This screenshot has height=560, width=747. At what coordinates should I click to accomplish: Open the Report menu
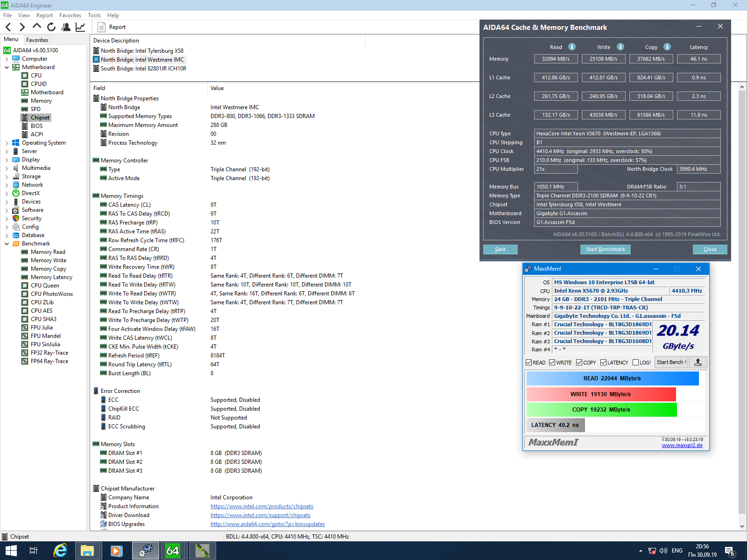click(x=44, y=15)
